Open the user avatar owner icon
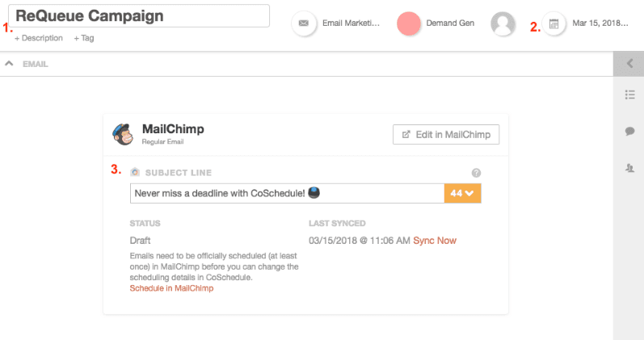Image resolution: width=644 pixels, height=340 pixels. point(503,23)
